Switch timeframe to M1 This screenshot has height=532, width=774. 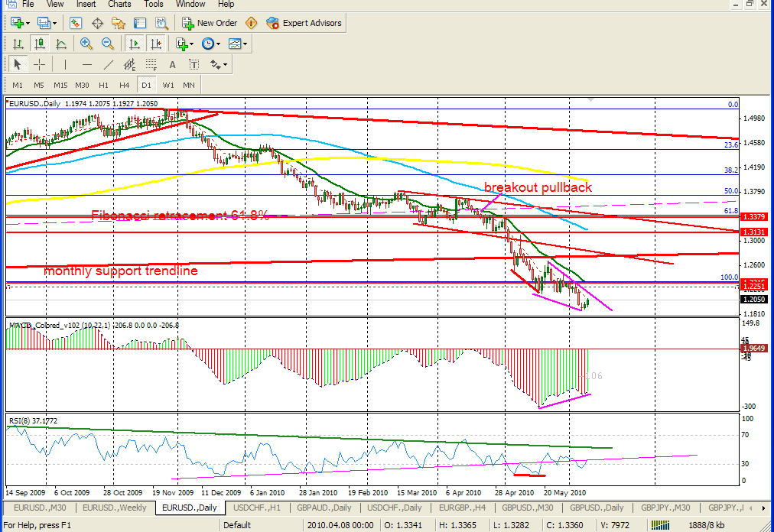[x=18, y=86]
